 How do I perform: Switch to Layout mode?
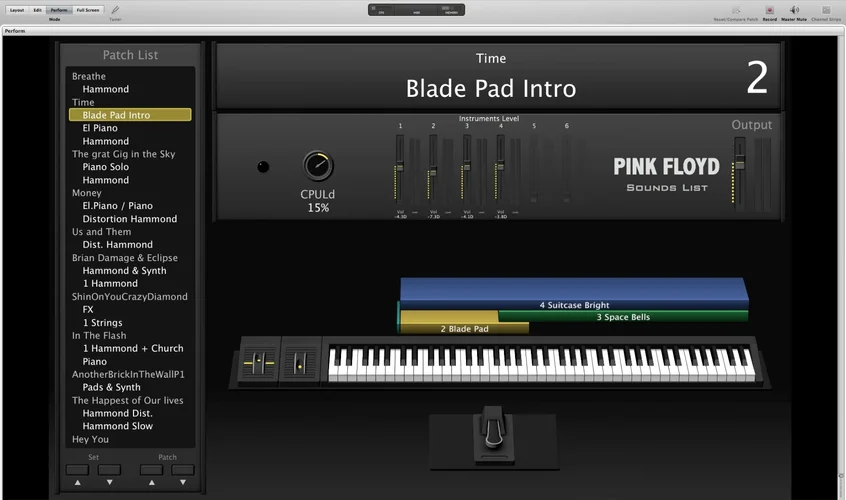point(17,10)
